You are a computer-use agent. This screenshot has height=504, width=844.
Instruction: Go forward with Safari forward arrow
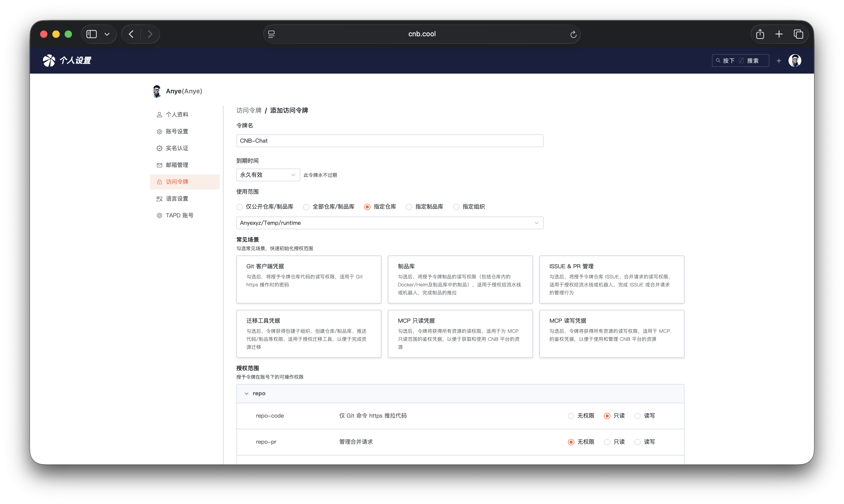click(150, 34)
